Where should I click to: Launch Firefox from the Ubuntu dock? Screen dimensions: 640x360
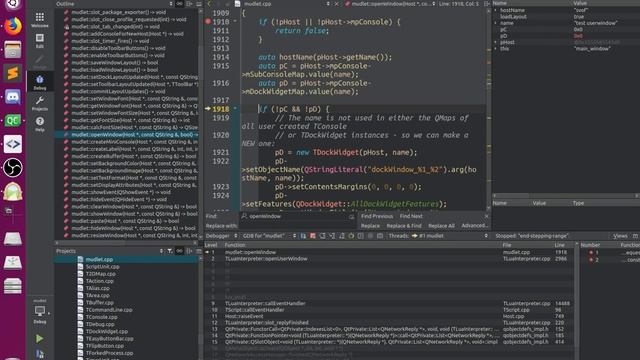[13, 26]
